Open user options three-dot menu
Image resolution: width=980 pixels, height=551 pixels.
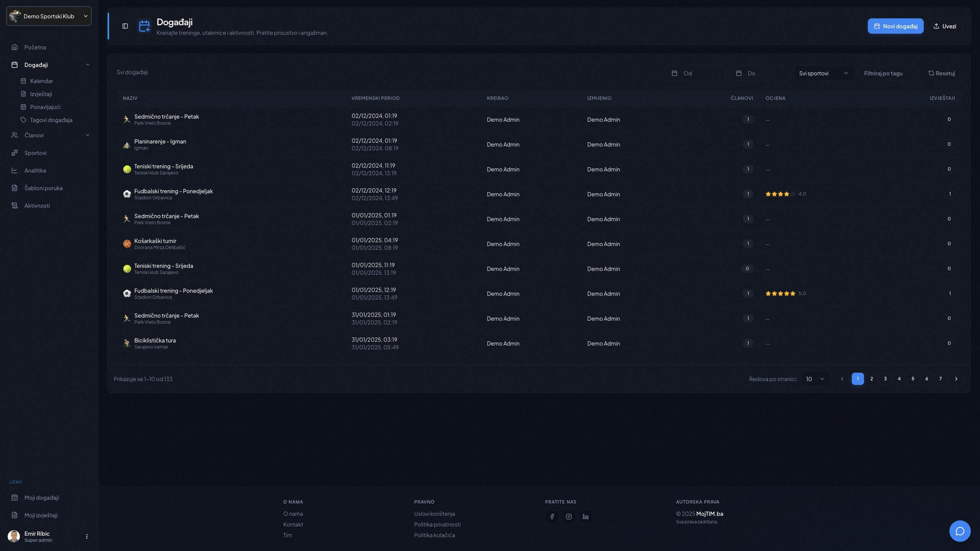[x=87, y=536]
